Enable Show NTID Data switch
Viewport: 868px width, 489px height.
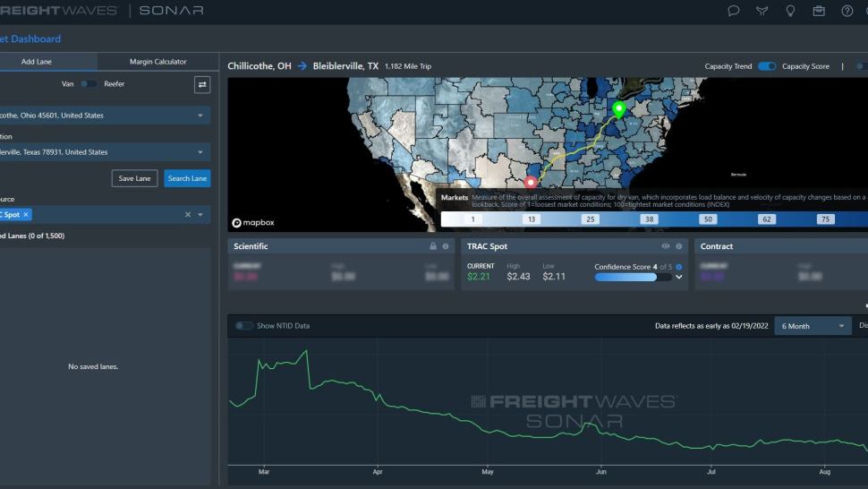[x=243, y=326]
